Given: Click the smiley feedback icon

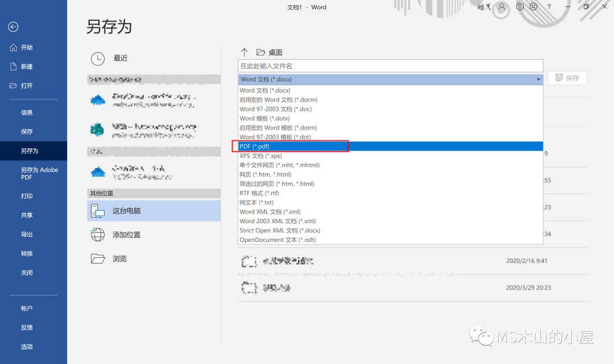Looking at the screenshot, I should pos(520,7).
